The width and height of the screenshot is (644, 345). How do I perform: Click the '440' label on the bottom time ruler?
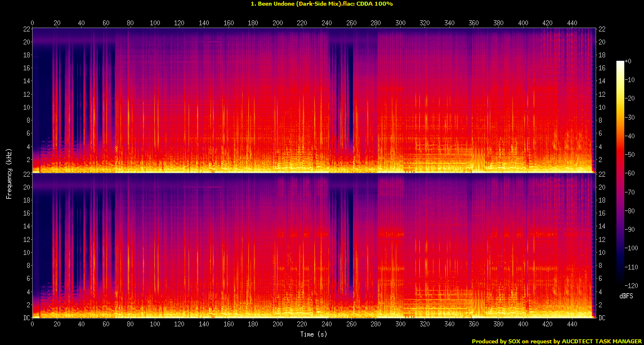pos(571,325)
